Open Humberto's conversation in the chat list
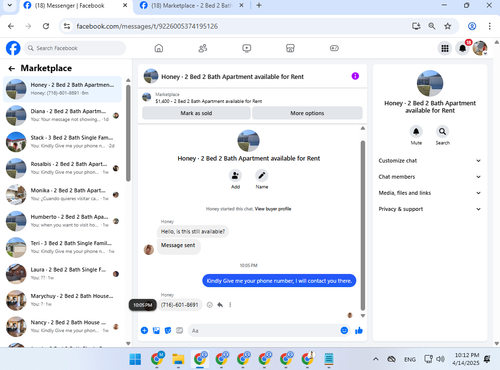 click(x=62, y=221)
